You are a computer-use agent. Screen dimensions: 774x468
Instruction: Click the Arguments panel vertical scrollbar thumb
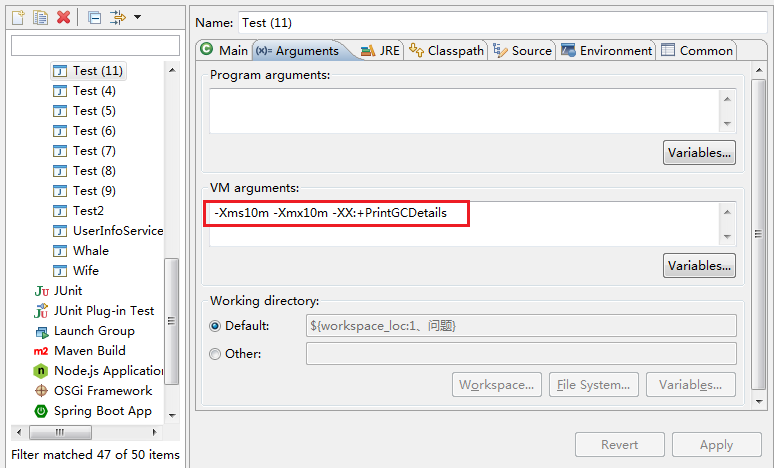759,234
